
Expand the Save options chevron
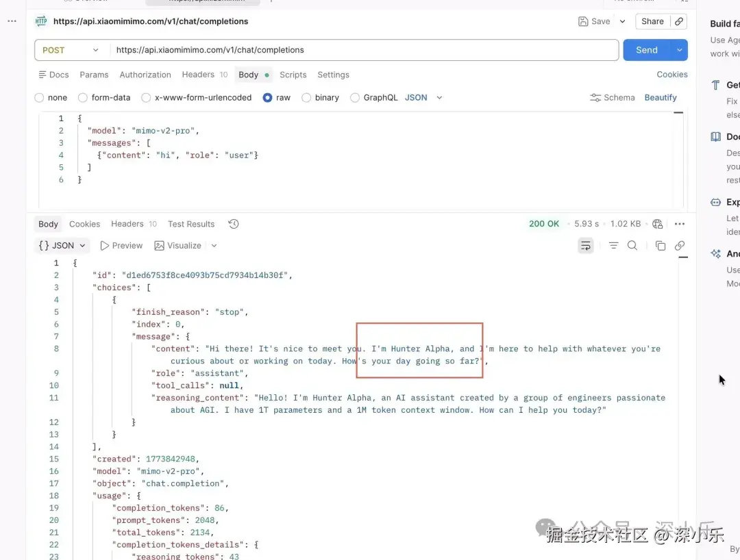coord(622,21)
